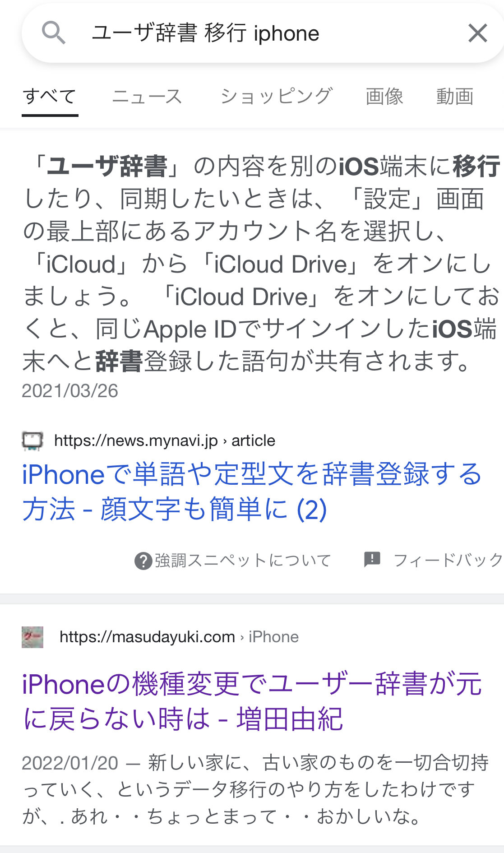Viewport: 504px width, 853px height.
Task: Open iPhoneで単語や定型文を辞書登録する方法 link
Action: pyautogui.click(x=252, y=491)
